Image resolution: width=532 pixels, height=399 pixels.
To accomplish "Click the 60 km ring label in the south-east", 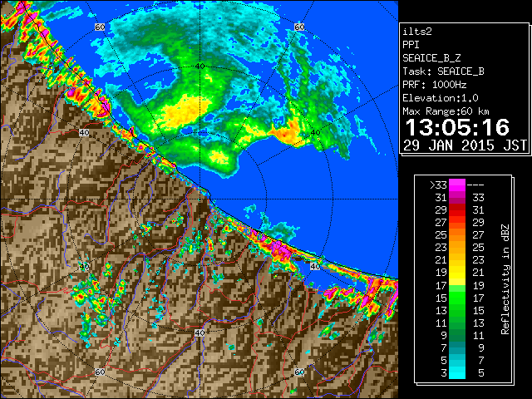I will pos(299,372).
